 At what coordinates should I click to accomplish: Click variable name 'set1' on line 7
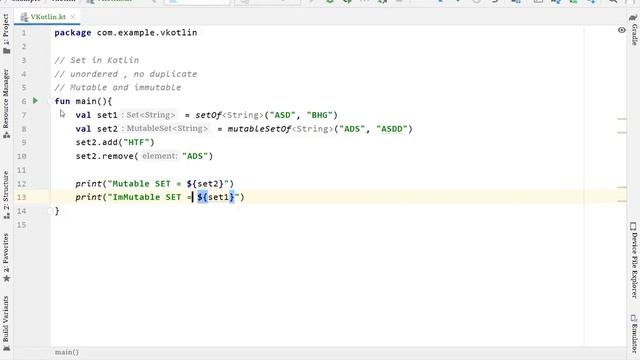click(107, 115)
